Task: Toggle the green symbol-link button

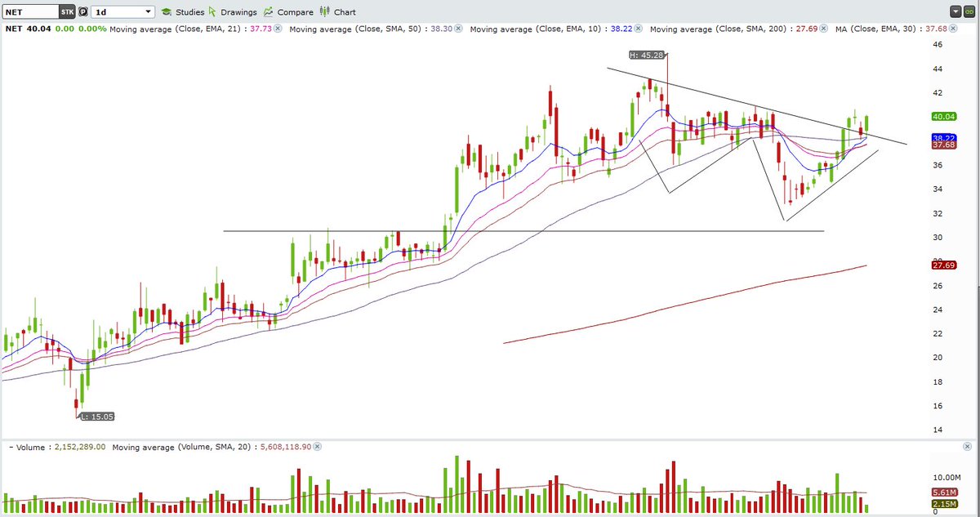Action: coord(968,11)
